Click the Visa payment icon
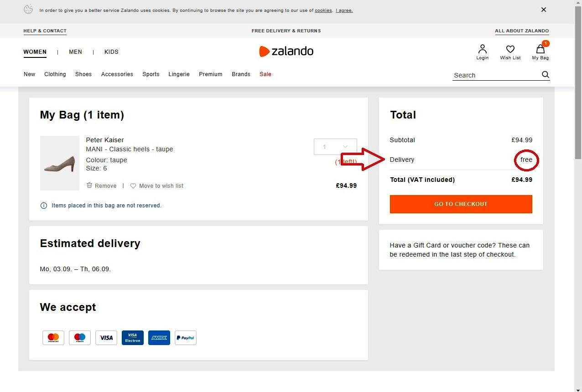 coord(106,338)
